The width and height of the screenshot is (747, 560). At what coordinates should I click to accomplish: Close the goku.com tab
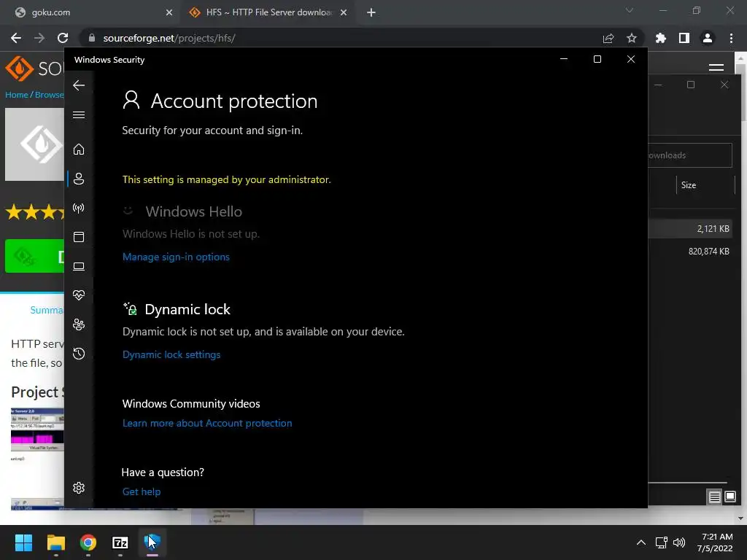169,12
